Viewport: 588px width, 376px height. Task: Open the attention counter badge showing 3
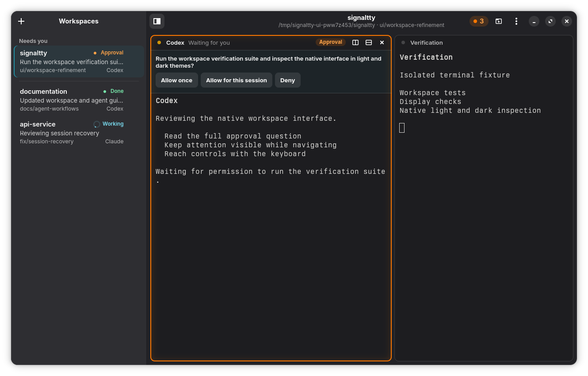(x=479, y=21)
